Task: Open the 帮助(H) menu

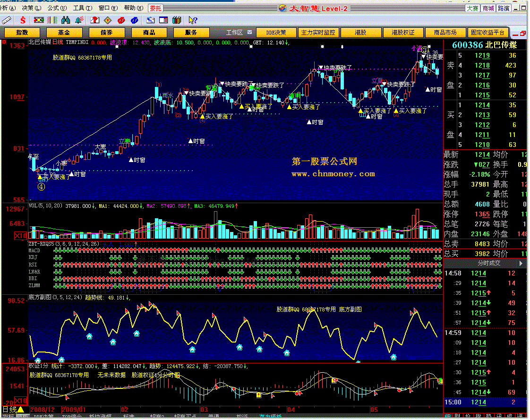Action: tap(134, 8)
